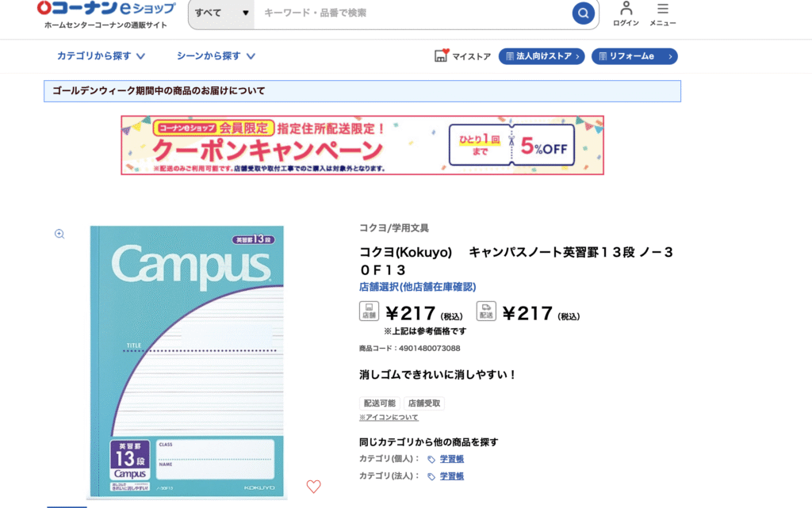Click product code 4901480073088
The image size is (812, 508).
[429, 348]
